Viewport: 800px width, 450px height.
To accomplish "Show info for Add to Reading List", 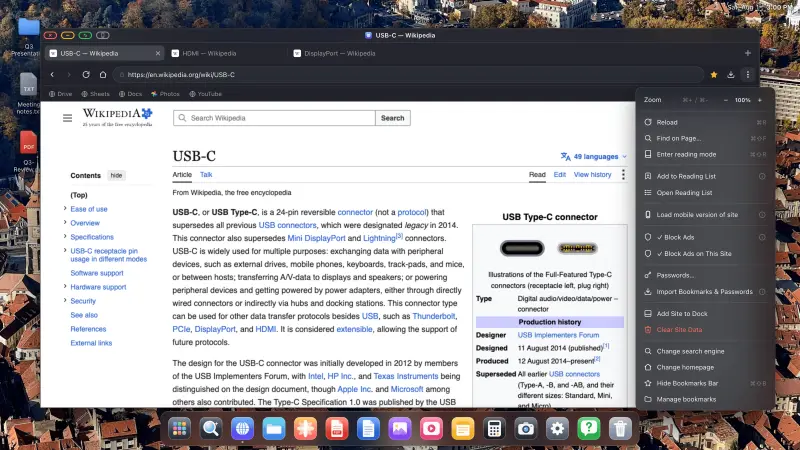I will click(x=762, y=176).
